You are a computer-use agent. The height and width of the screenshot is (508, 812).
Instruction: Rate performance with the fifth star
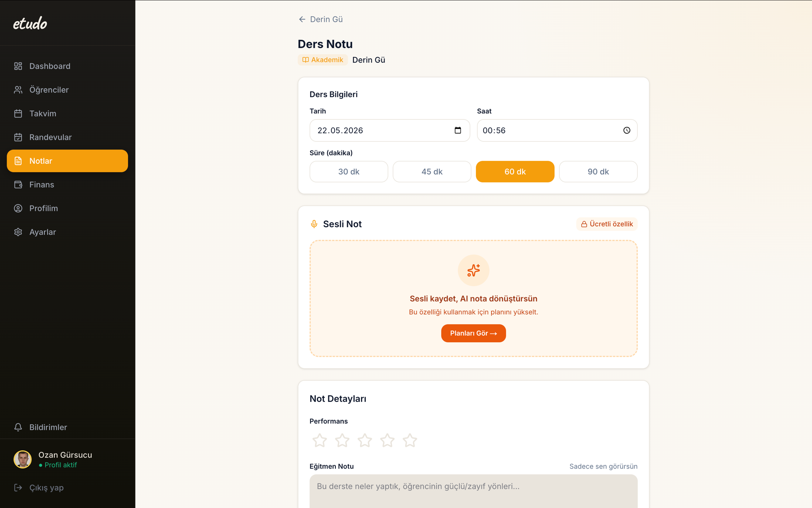point(410,441)
